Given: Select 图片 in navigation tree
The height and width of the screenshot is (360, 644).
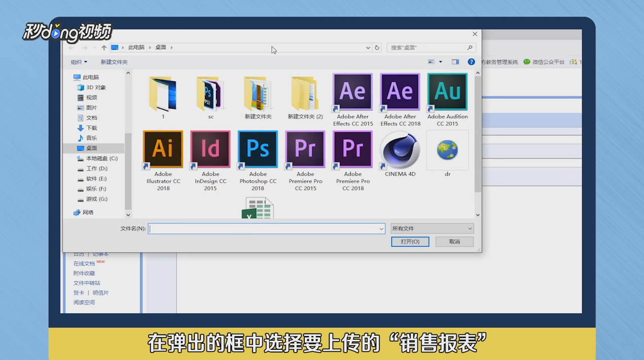Looking at the screenshot, I should point(87,108).
